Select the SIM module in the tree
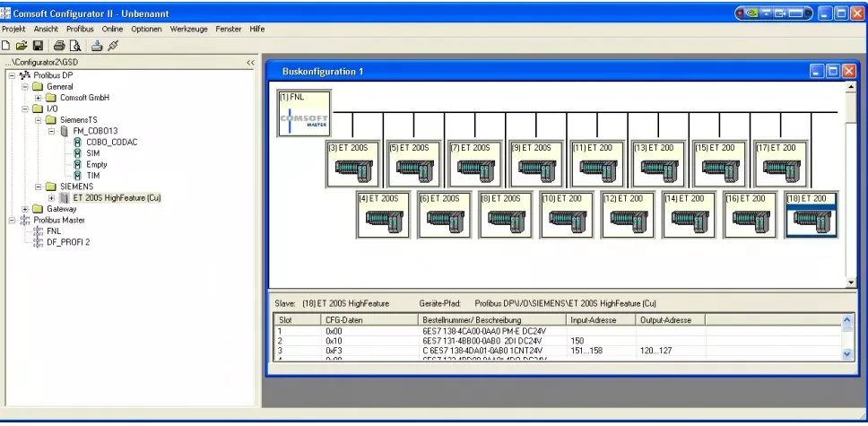Image resolution: width=868 pixels, height=426 pixels. point(93,153)
